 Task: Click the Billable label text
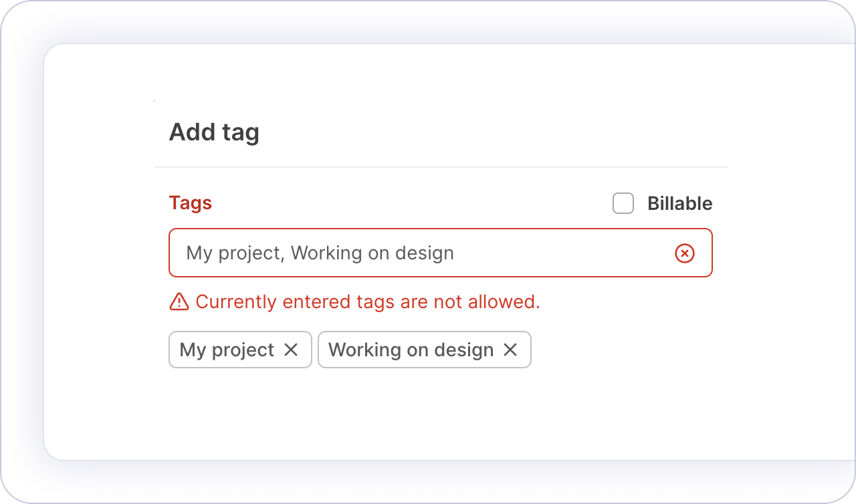click(x=679, y=204)
